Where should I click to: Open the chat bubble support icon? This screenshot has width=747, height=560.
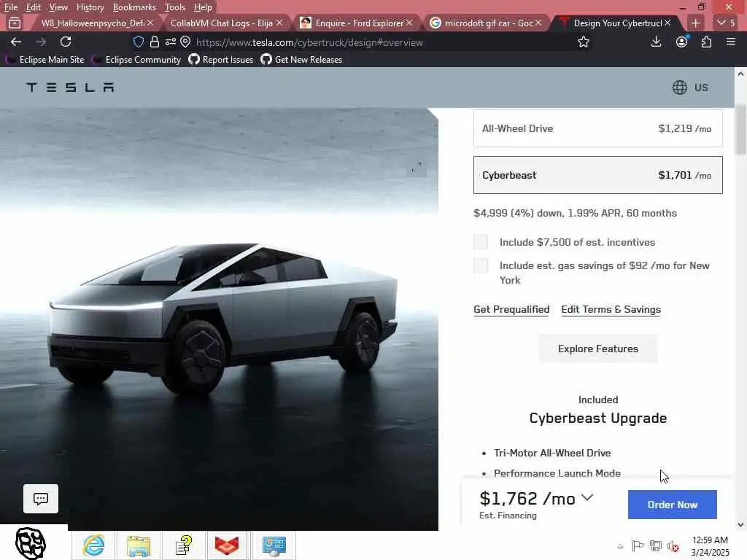[41, 499]
